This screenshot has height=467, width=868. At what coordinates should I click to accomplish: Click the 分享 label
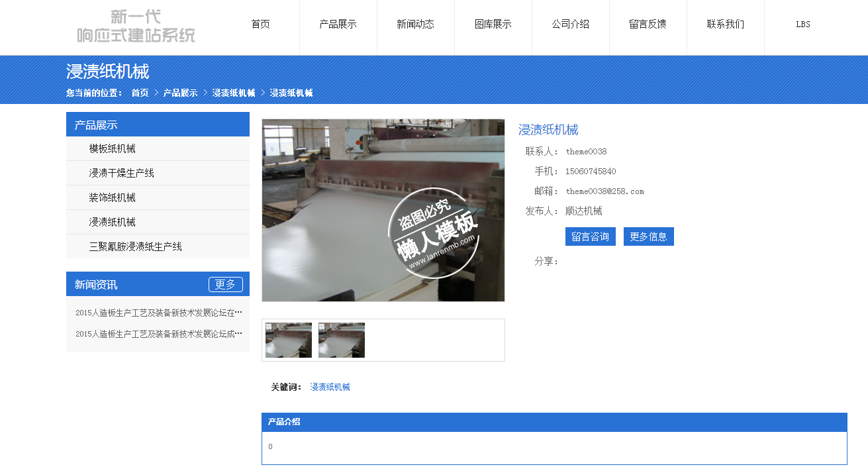pos(547,261)
